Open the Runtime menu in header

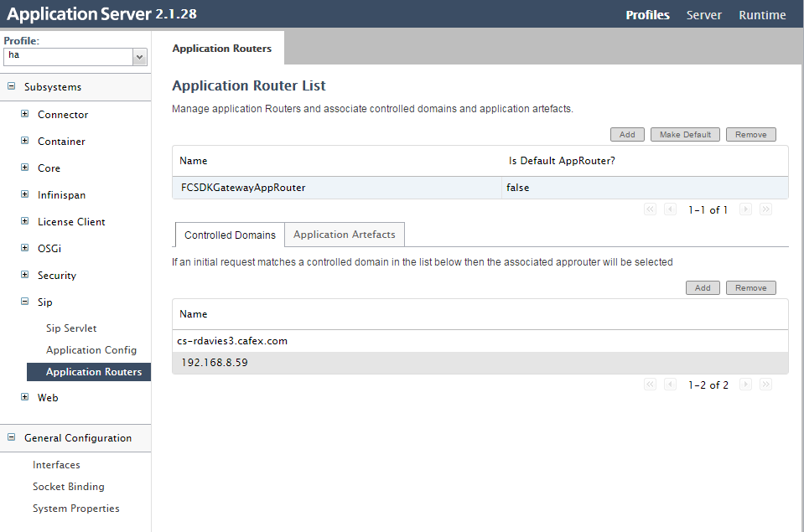tap(762, 15)
